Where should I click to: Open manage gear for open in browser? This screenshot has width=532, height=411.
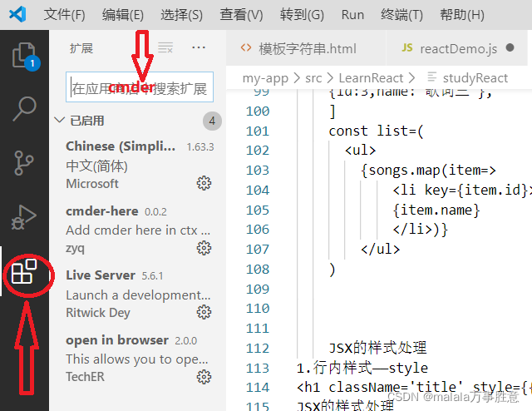pyautogui.click(x=204, y=377)
